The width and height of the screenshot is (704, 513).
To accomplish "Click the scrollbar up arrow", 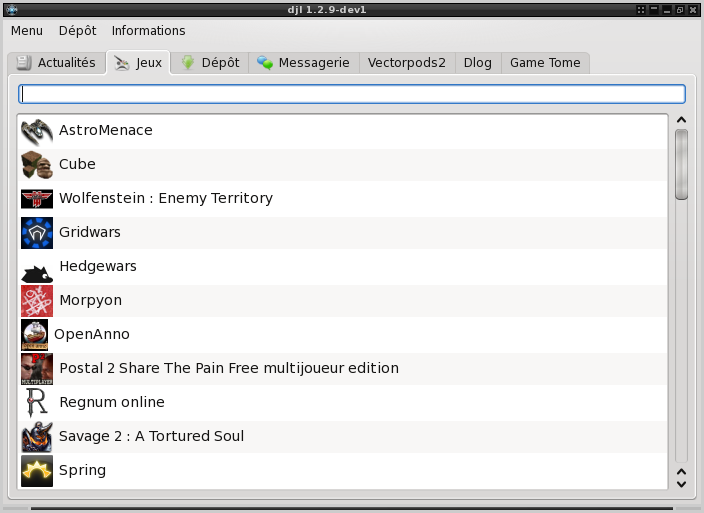I will coord(682,120).
